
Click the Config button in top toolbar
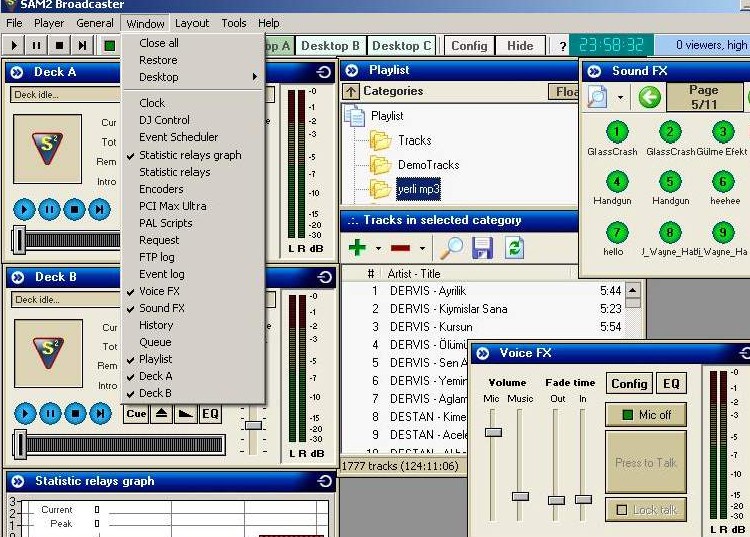[x=469, y=46]
